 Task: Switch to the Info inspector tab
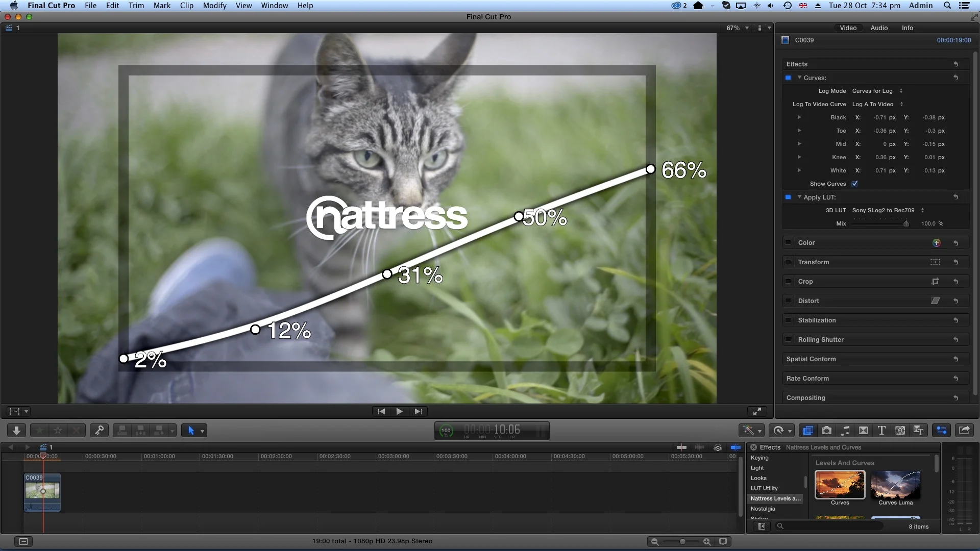coord(907,28)
